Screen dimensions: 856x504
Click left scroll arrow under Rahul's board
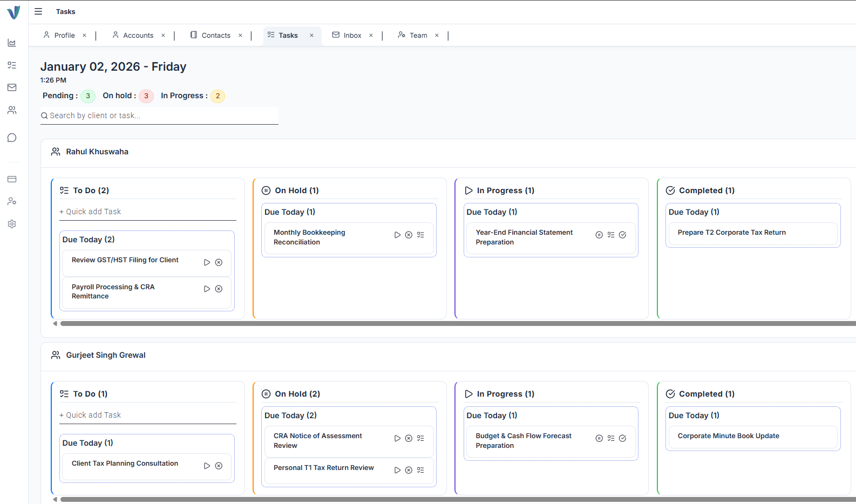(55, 324)
